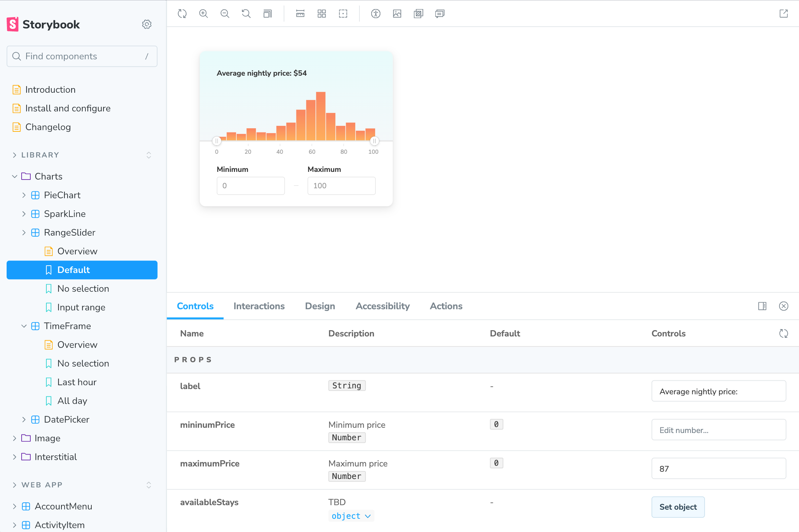Click the remount component icon in toolbar
The height and width of the screenshot is (532, 799).
point(182,14)
